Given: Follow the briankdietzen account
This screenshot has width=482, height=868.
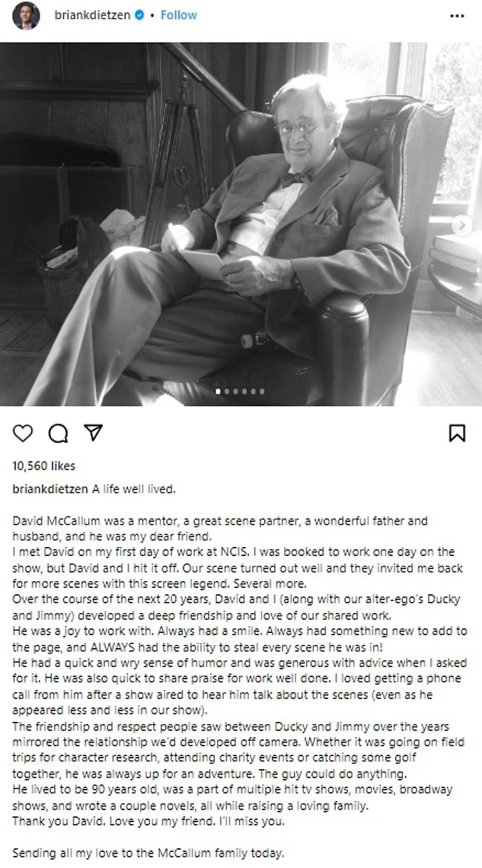Looking at the screenshot, I should [x=178, y=15].
